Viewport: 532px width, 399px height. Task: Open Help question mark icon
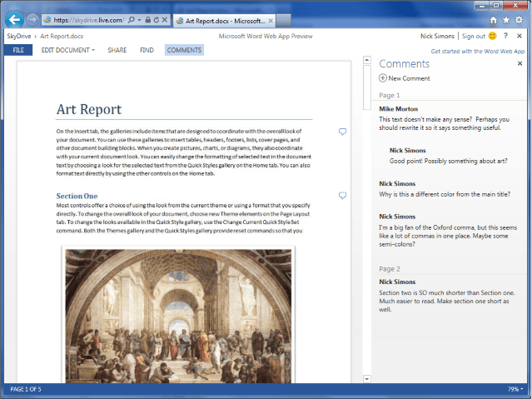click(x=505, y=36)
